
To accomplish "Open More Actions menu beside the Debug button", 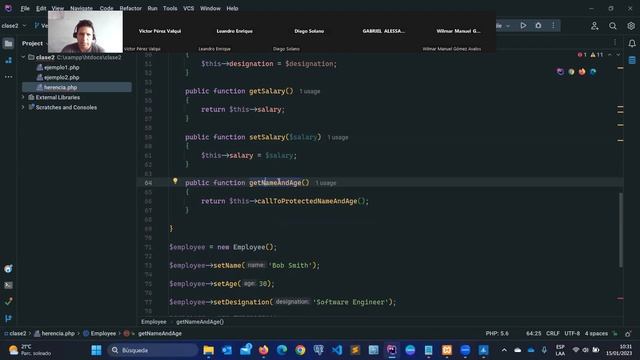I will [x=553, y=25].
